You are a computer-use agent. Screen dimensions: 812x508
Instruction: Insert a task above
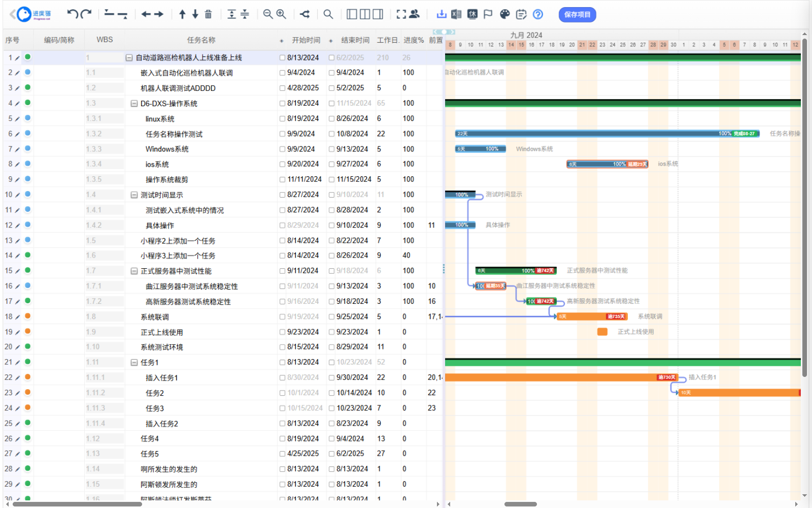(109, 14)
